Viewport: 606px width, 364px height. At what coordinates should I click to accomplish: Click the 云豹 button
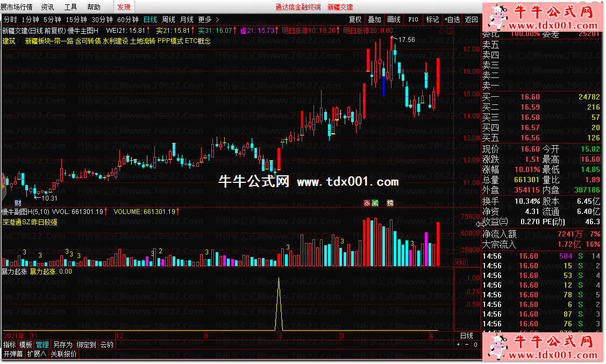tap(106, 345)
